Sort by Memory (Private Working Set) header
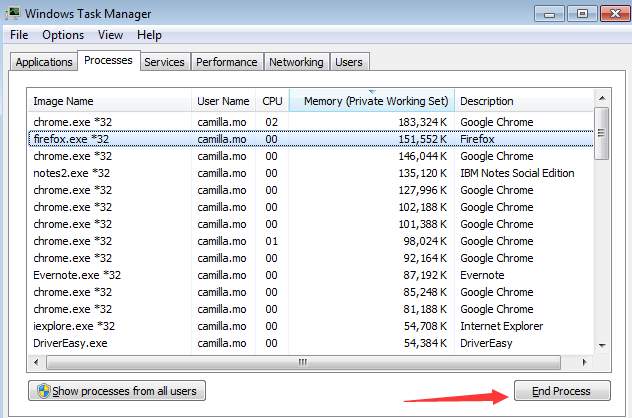Viewport: 632px width, 418px height. click(372, 101)
